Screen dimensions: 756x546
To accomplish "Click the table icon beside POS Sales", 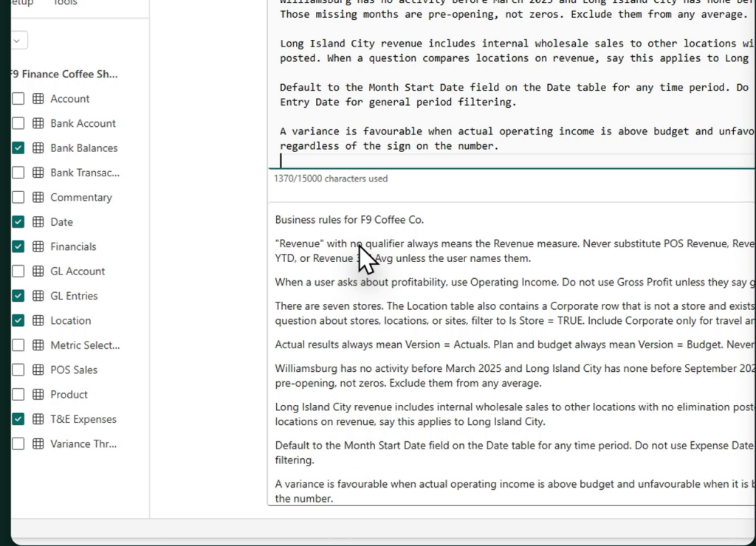I will [x=38, y=370].
